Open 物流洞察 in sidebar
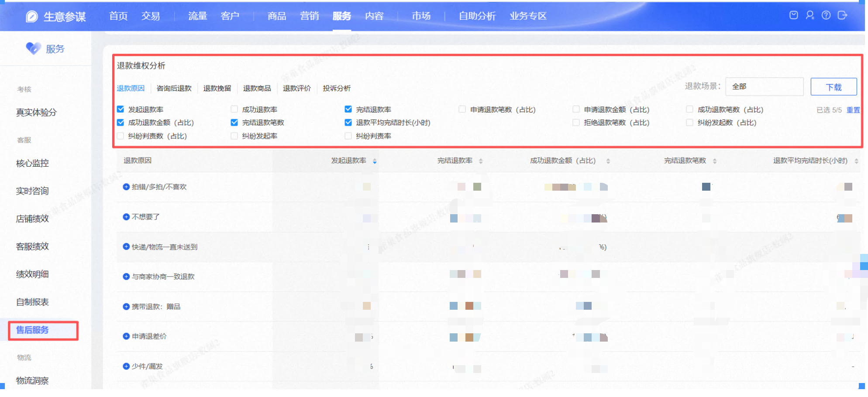This screenshot has width=868, height=397. click(x=32, y=380)
